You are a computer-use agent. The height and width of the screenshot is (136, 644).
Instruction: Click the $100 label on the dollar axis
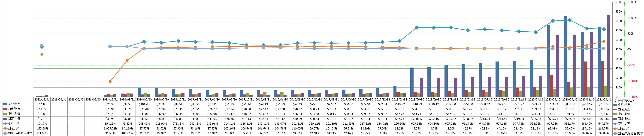(x=619, y=87)
